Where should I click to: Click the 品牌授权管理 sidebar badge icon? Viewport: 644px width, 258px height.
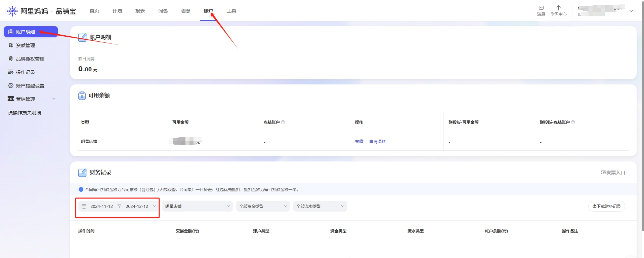[11, 59]
